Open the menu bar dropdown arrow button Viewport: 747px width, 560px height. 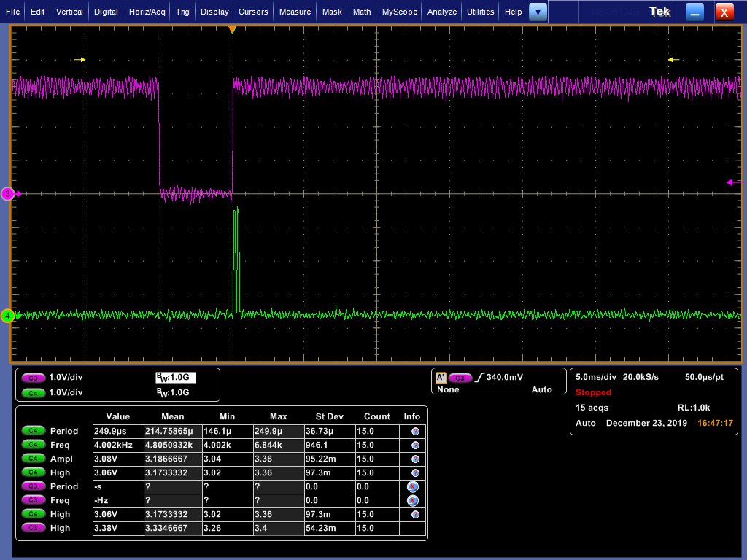pos(538,12)
